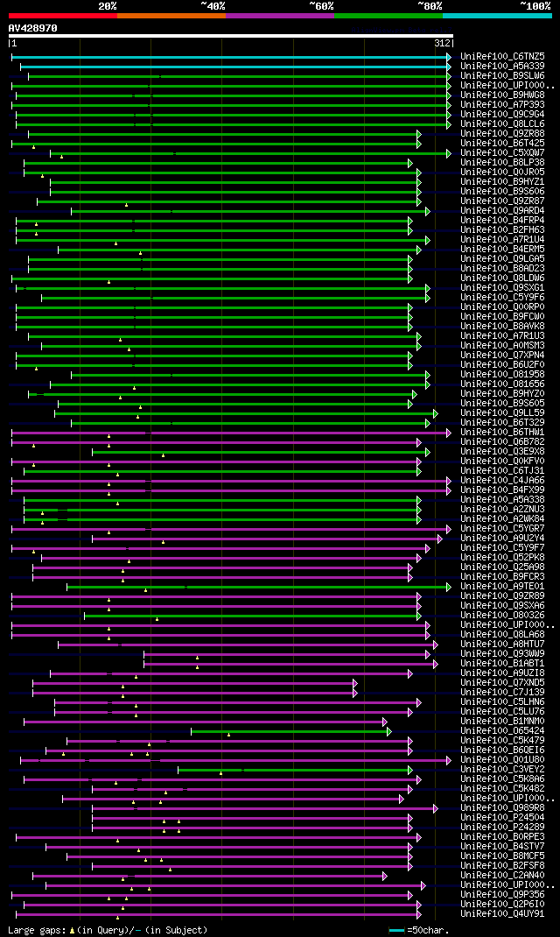This screenshot has height=937, width=560.
Task: Open UniRef100_Q0JR05 subject link
Action: 502,173
